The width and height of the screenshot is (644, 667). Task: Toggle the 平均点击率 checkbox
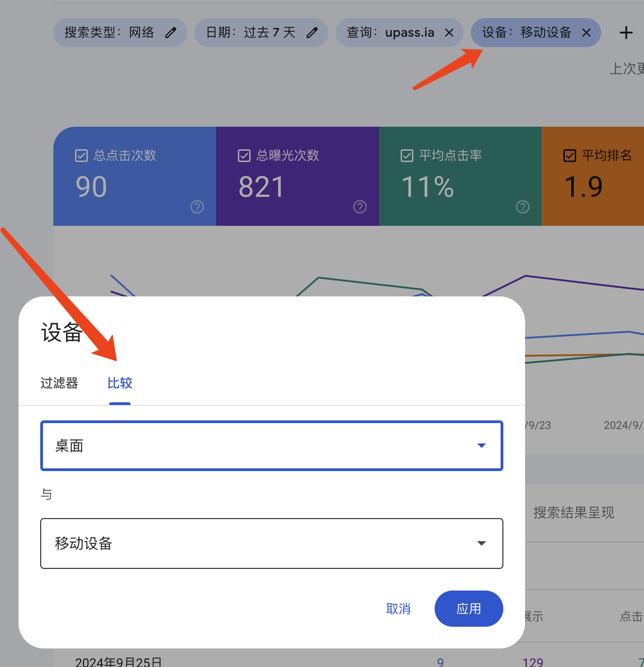[407, 156]
